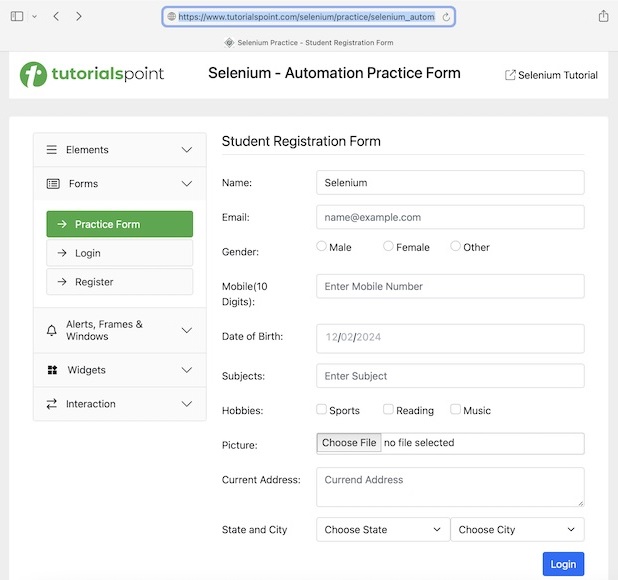Go back with the browser back arrow
Viewport: 618px width, 580px height.
point(56,16)
